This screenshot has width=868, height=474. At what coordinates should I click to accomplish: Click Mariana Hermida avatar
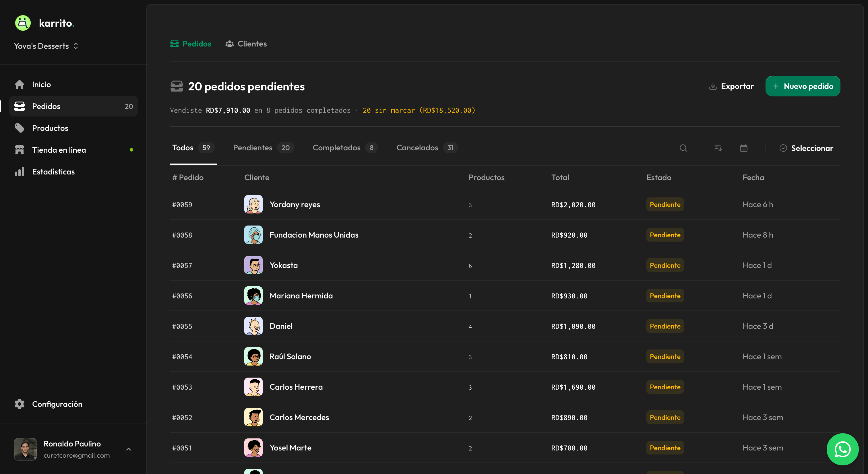point(253,296)
